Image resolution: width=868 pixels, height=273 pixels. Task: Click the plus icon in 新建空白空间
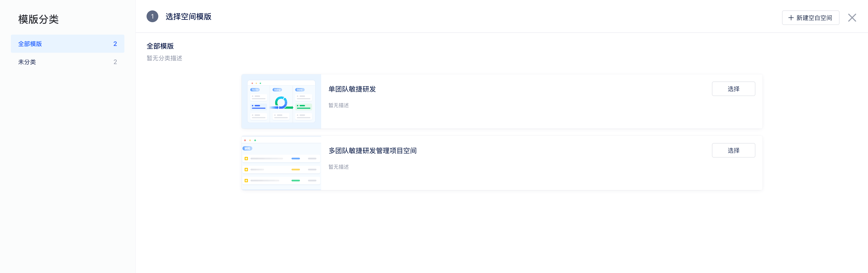click(x=791, y=18)
